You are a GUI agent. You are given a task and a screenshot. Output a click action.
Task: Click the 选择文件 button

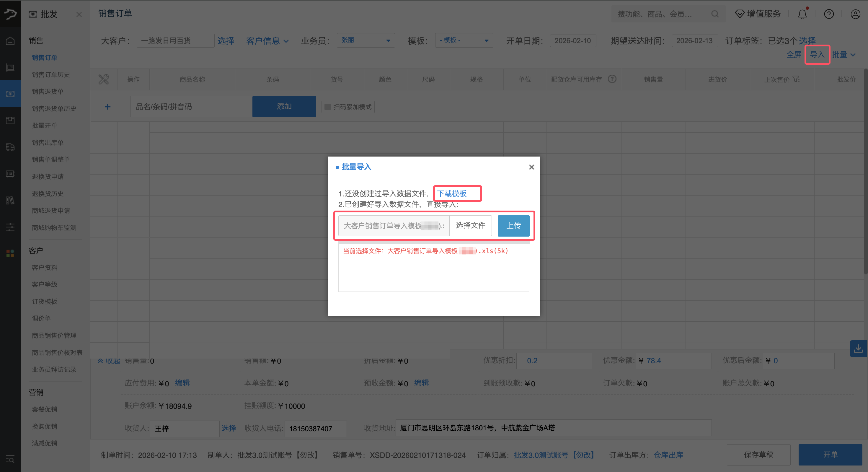pos(470,226)
